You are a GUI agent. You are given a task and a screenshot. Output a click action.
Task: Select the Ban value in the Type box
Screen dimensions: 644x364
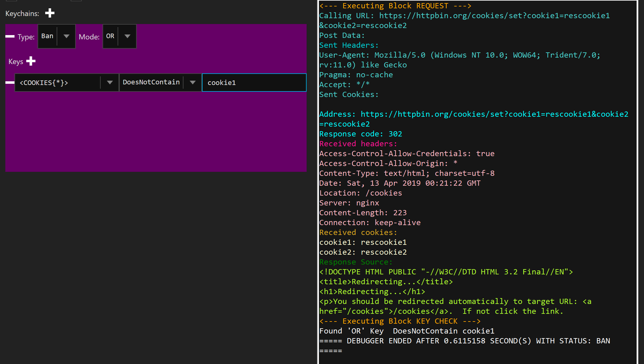point(47,36)
